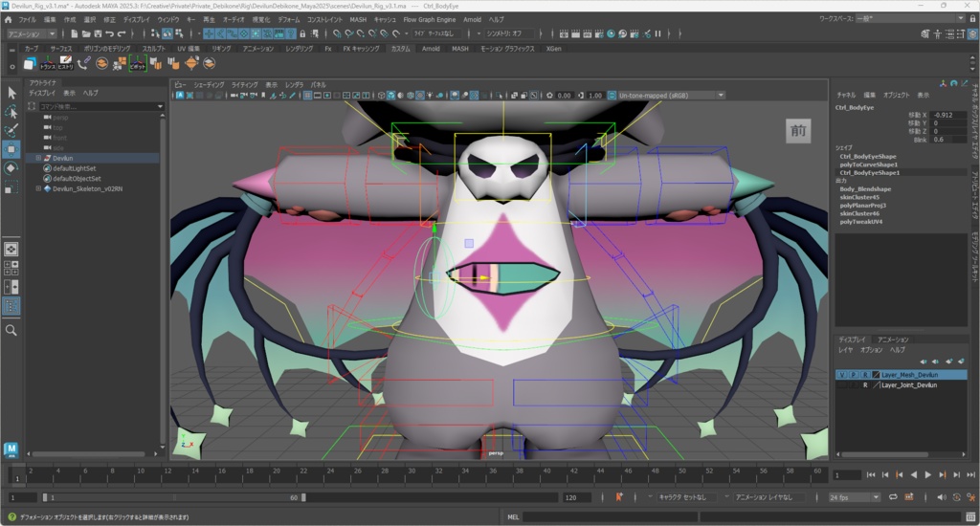
Task: Toggle P playback box of Layer_Mesh_Devilun
Action: point(853,375)
